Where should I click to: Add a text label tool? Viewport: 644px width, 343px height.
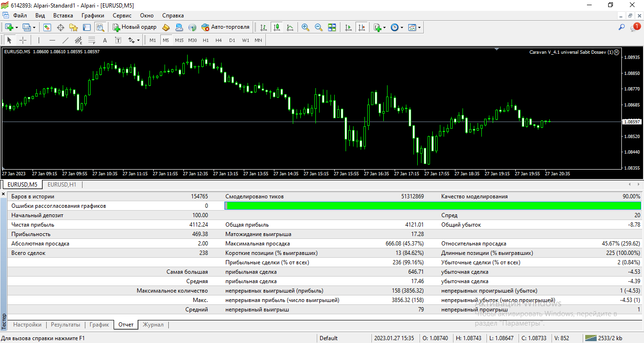[x=105, y=40]
